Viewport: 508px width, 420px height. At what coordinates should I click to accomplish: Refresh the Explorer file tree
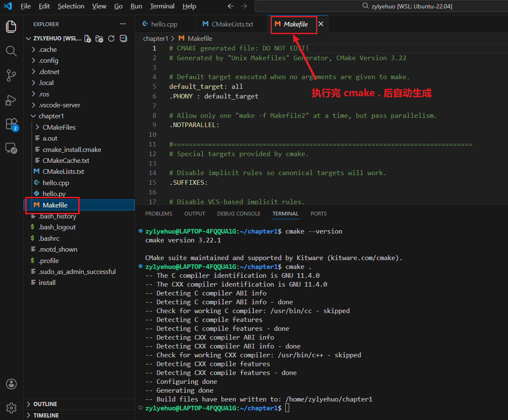click(111, 38)
